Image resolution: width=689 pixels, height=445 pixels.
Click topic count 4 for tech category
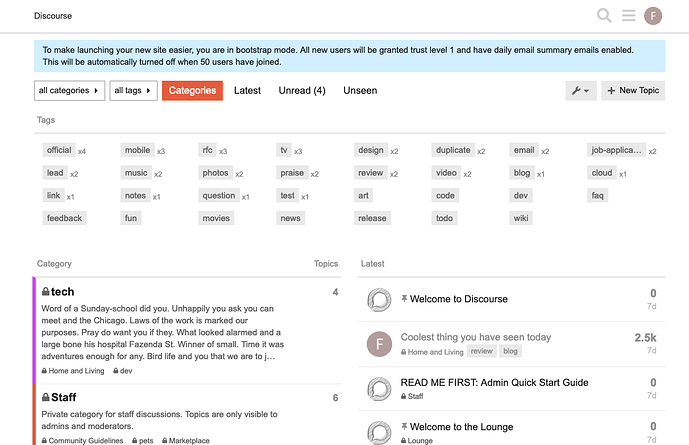coord(335,292)
